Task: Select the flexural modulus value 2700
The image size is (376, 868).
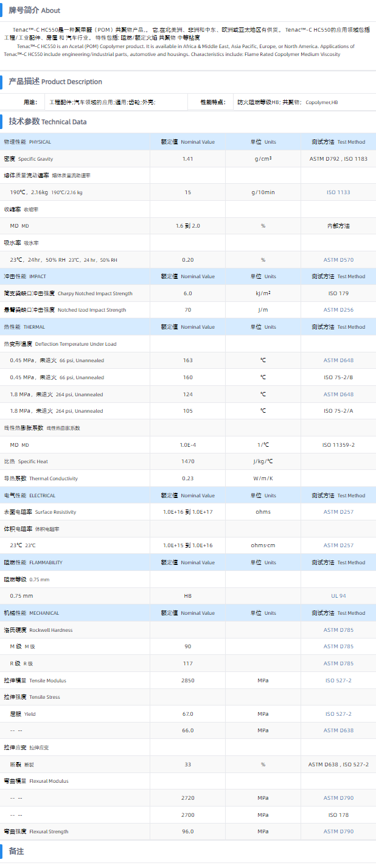Action: pos(188,814)
